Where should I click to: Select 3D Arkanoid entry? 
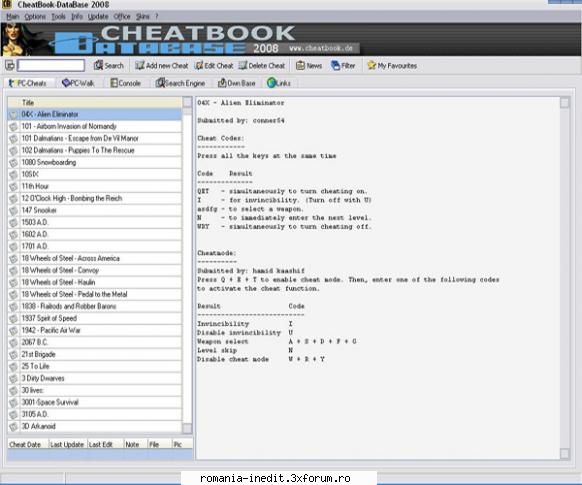click(95, 426)
